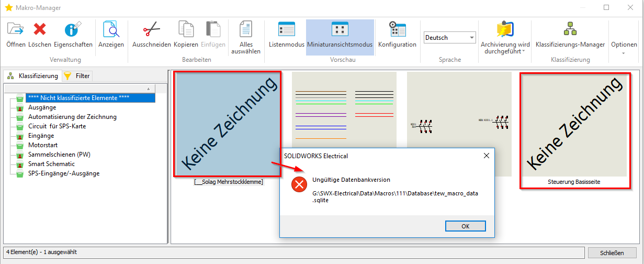
Task: Switch to Listenmodus view
Action: pyautogui.click(x=286, y=30)
